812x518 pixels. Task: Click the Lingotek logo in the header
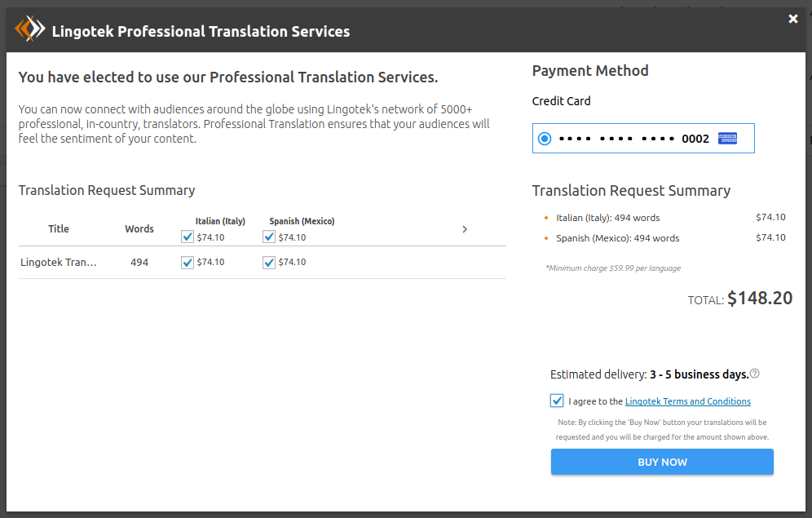[x=29, y=30]
